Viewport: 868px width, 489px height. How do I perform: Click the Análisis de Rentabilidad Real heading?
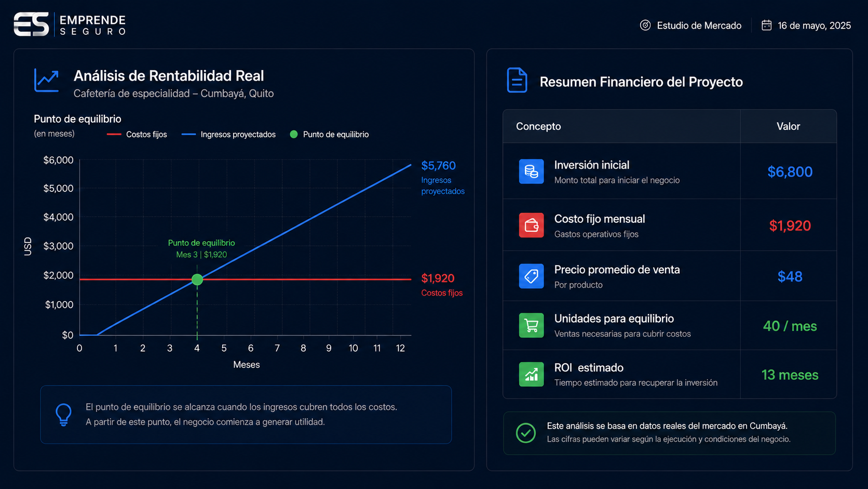tap(169, 76)
